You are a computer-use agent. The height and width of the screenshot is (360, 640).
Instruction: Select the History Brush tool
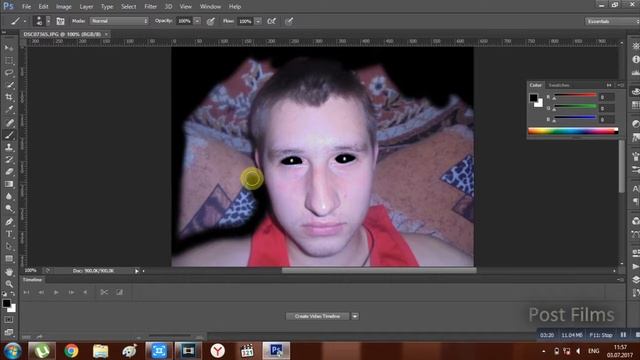(9, 160)
